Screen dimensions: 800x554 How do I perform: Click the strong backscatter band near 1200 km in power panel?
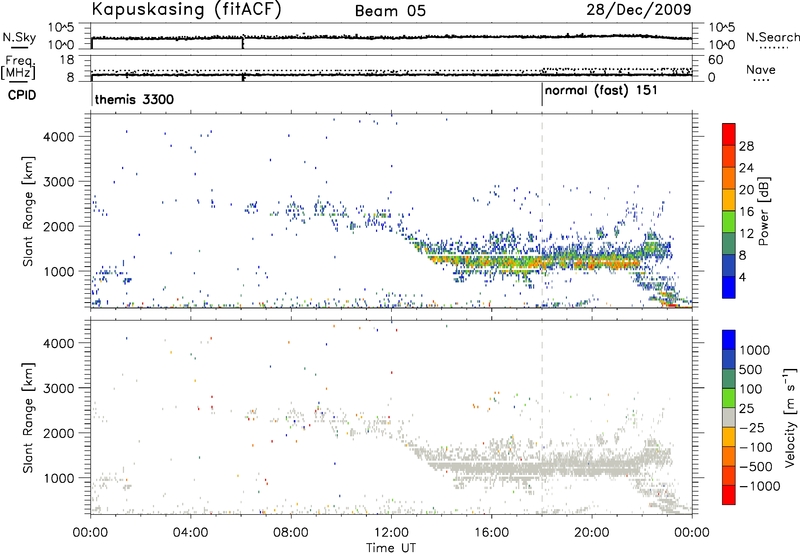point(531,262)
